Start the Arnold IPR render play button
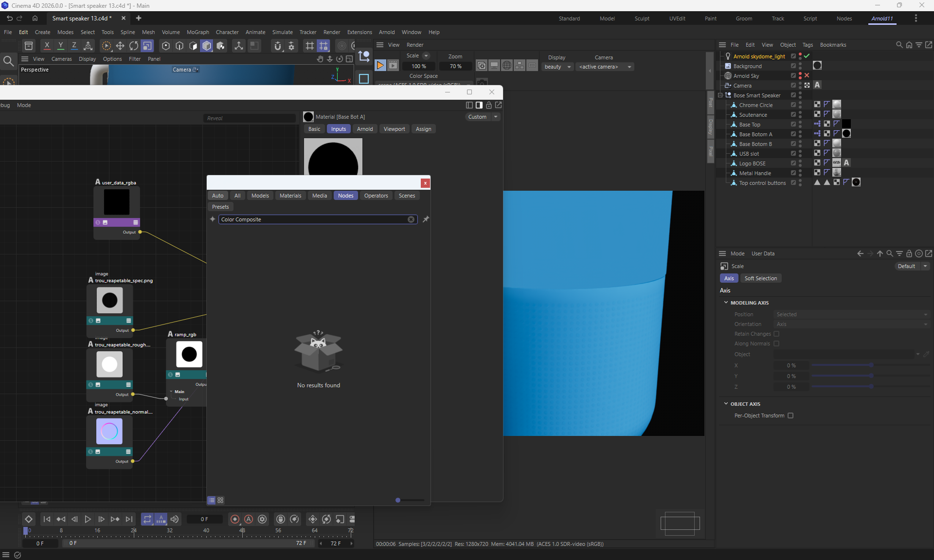The image size is (934, 560). click(x=380, y=66)
